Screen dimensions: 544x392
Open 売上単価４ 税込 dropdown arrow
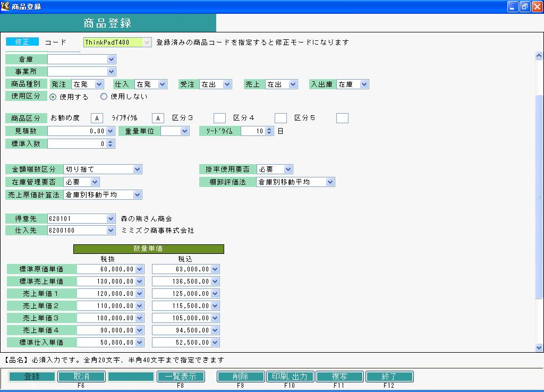[215, 330]
